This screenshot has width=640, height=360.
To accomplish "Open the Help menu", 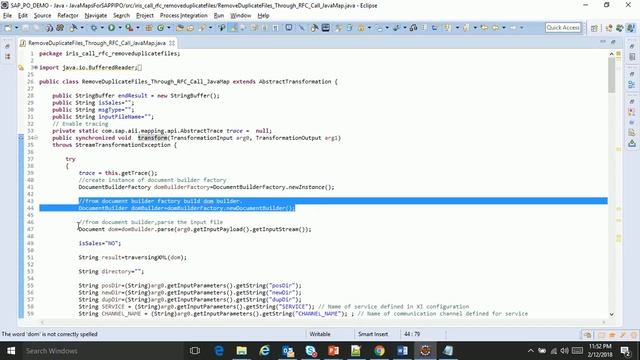I will tap(263, 16).
